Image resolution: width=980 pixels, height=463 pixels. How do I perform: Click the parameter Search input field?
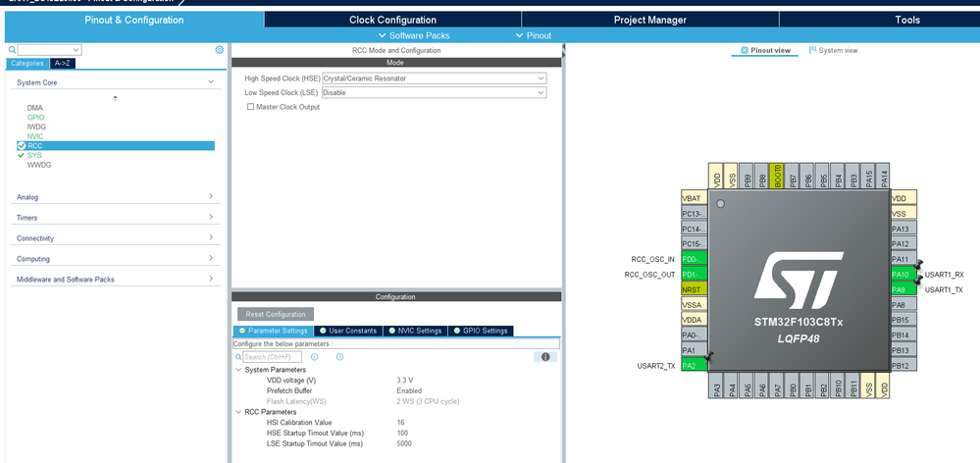[272, 357]
